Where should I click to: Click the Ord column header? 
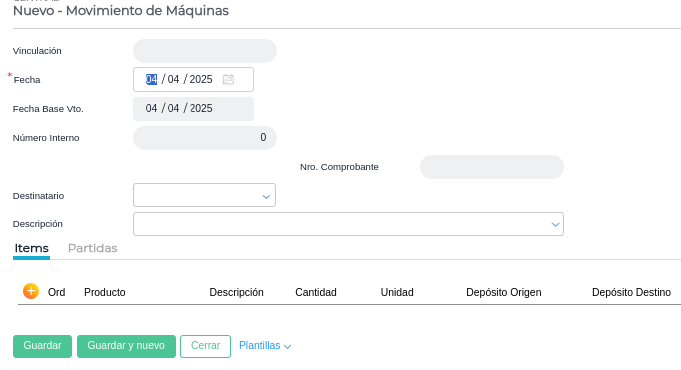56,292
